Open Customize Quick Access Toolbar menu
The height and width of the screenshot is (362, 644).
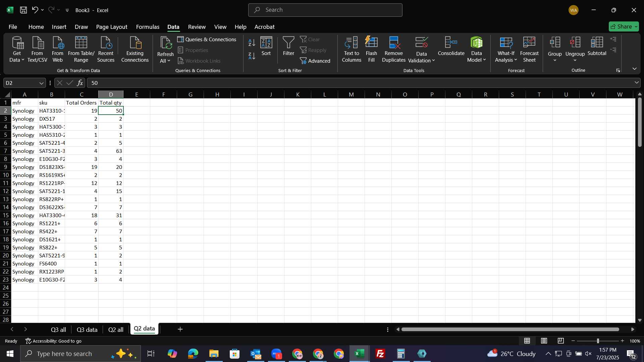[x=67, y=10]
